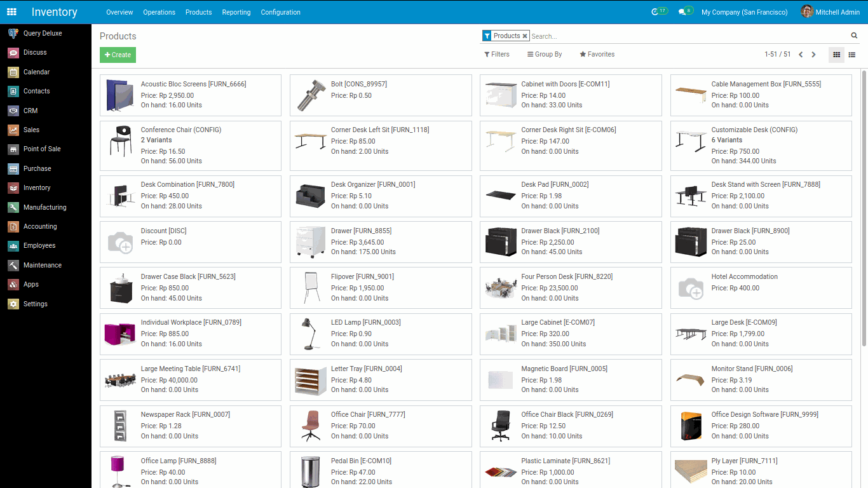The height and width of the screenshot is (488, 868).
Task: Open the apps grid menu icon
Action: coord(11,12)
